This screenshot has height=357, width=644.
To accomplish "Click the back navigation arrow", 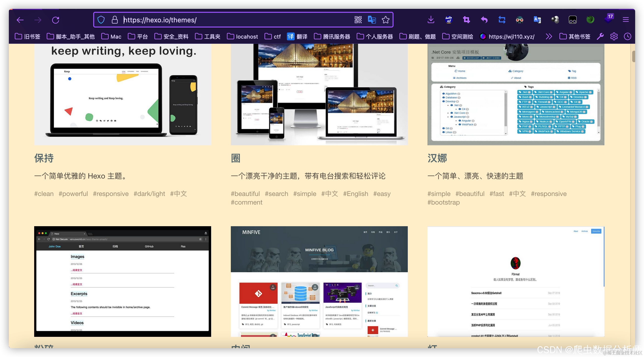I will click(x=20, y=20).
